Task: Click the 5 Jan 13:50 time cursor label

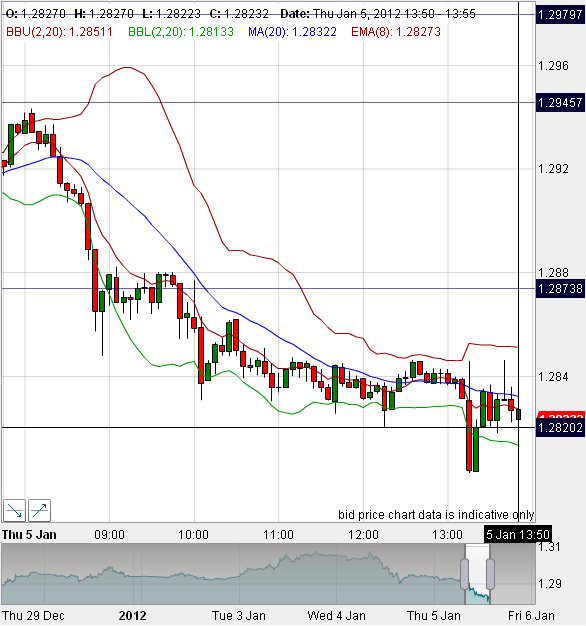Action: point(518,534)
